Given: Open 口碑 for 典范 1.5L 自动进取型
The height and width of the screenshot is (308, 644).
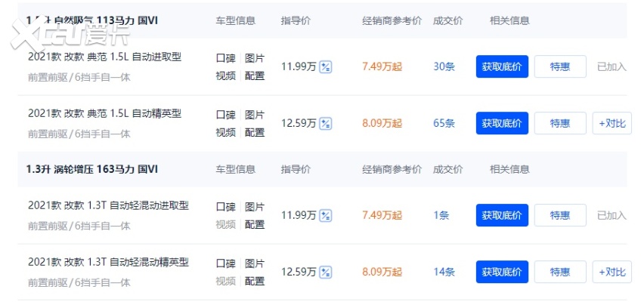Looking at the screenshot, I should click(x=225, y=57).
